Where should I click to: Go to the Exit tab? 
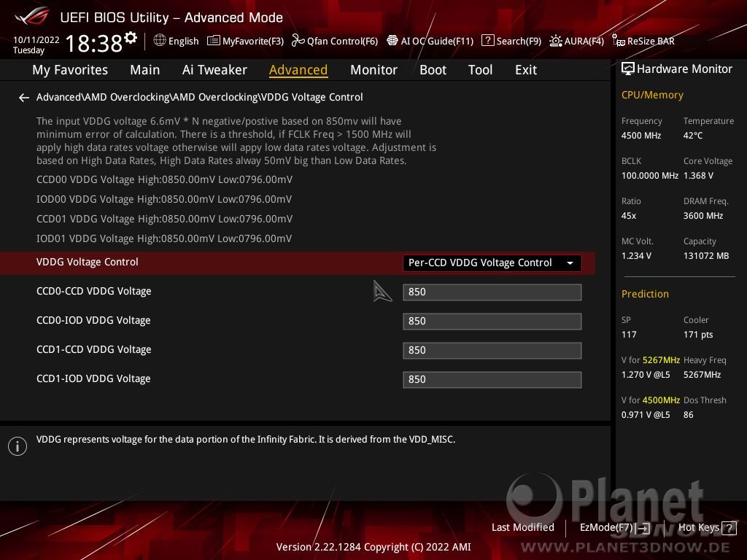tap(526, 70)
